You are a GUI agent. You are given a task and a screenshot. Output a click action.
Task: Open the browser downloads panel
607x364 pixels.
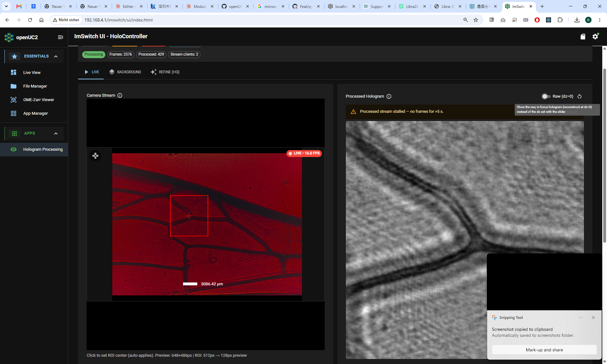[x=577, y=20]
